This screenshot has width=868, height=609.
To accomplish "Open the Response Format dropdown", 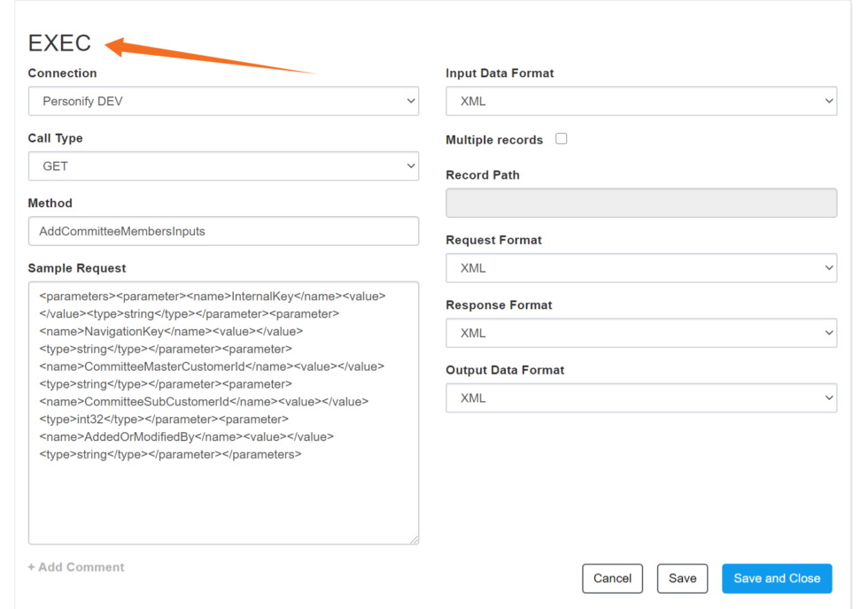I will (640, 333).
